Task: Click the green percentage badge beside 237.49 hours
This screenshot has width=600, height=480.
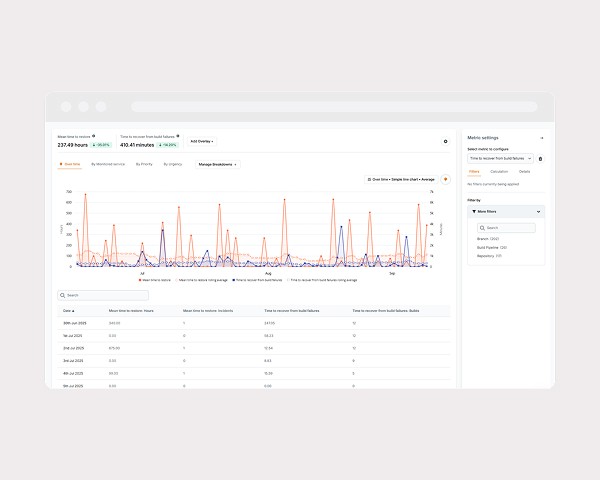Action: [x=101, y=145]
